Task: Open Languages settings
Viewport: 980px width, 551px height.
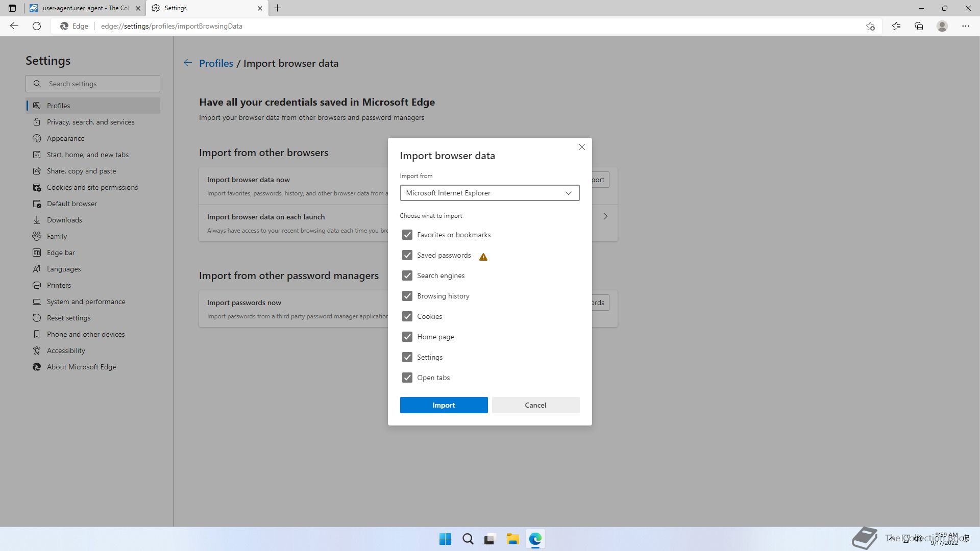Action: [93, 269]
